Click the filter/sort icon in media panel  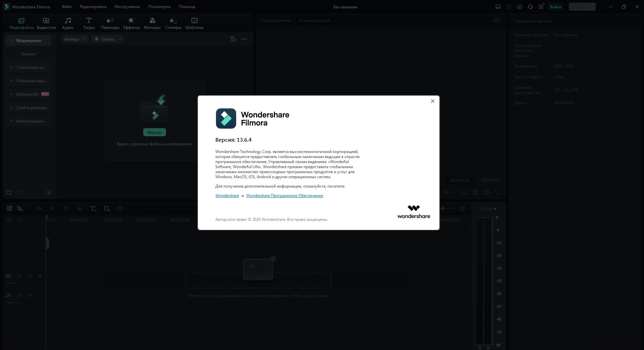point(233,39)
